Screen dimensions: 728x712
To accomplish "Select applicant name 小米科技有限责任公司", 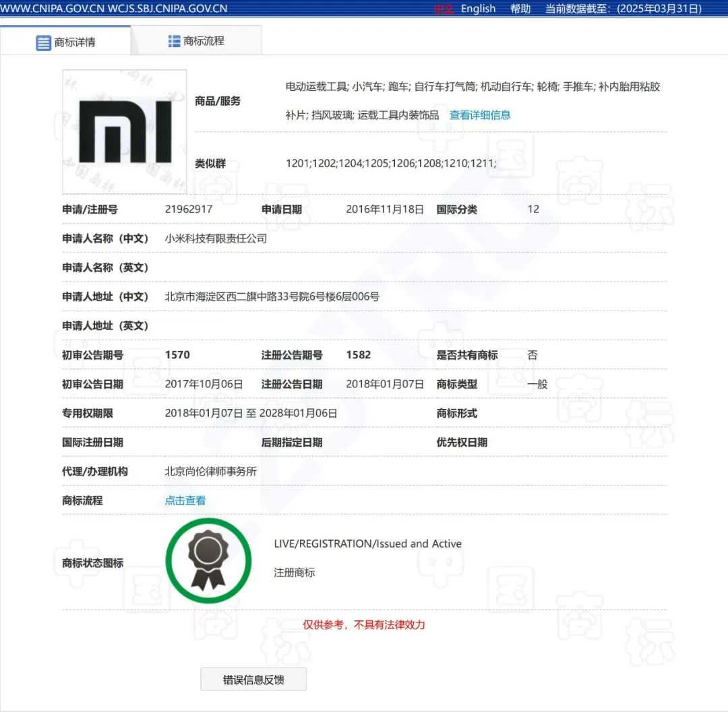I will pyautogui.click(x=216, y=238).
